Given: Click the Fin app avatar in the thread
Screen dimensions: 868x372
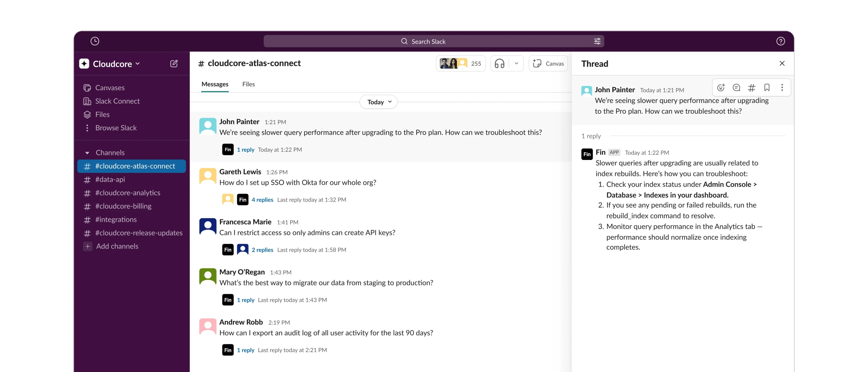Looking at the screenshot, I should (587, 154).
